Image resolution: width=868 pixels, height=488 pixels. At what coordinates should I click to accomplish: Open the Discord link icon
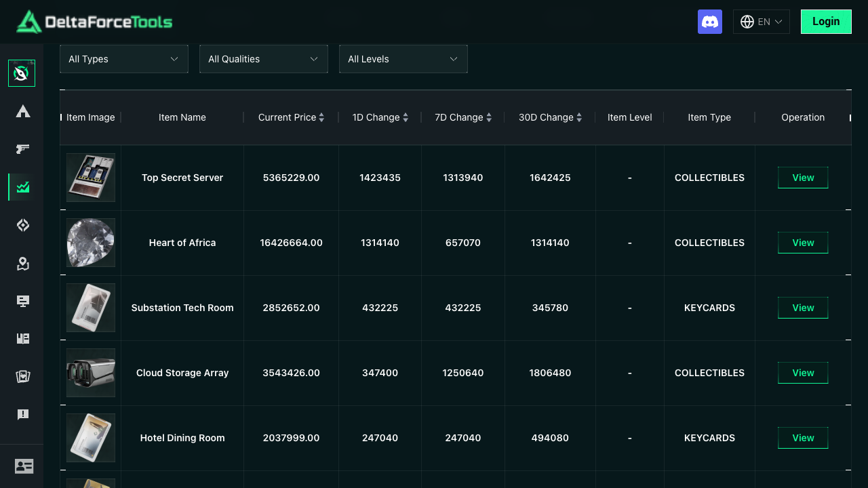710,22
